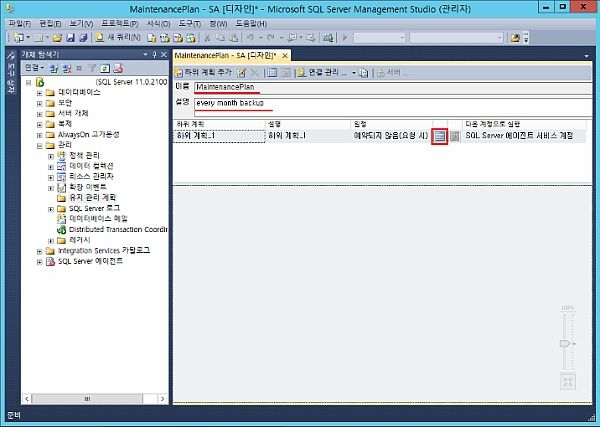Open the first empty combo box in toolbar
This screenshot has height=427, width=600.
[x=379, y=37]
